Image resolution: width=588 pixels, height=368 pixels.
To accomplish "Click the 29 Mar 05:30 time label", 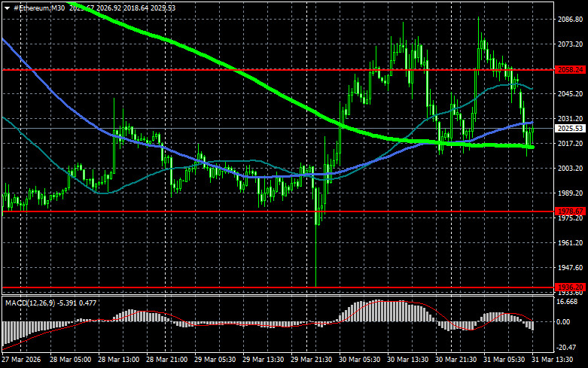I will click(215, 360).
